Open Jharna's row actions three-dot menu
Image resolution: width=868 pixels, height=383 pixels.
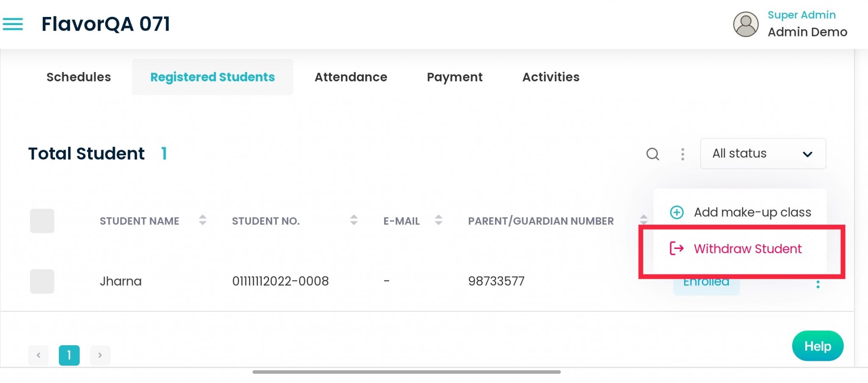tap(818, 284)
